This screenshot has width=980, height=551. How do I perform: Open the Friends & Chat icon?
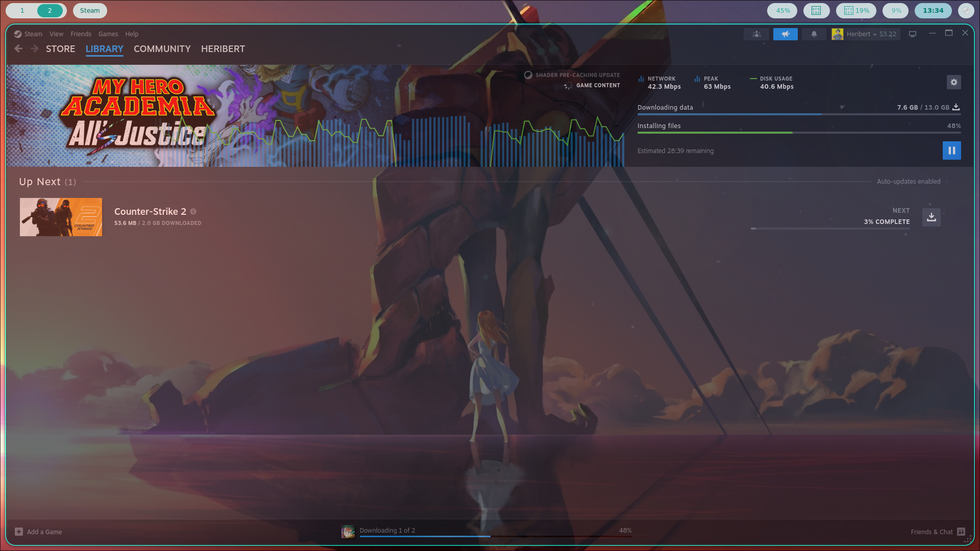tap(961, 532)
